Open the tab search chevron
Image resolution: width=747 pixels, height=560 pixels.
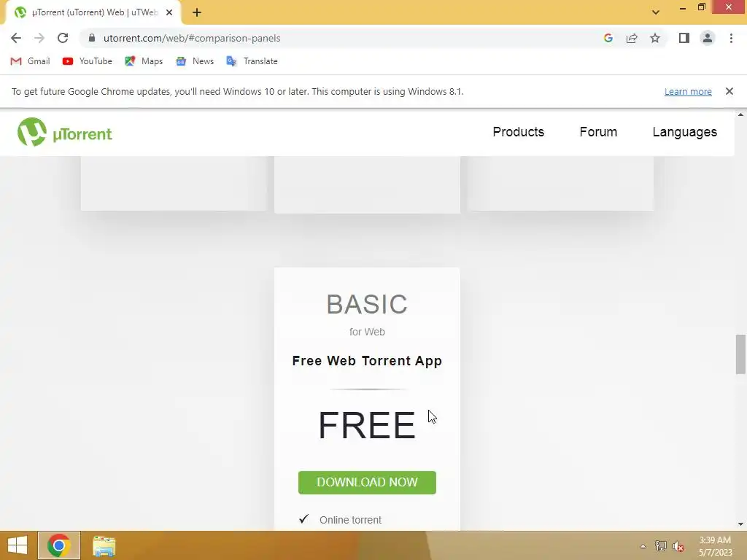[656, 12]
